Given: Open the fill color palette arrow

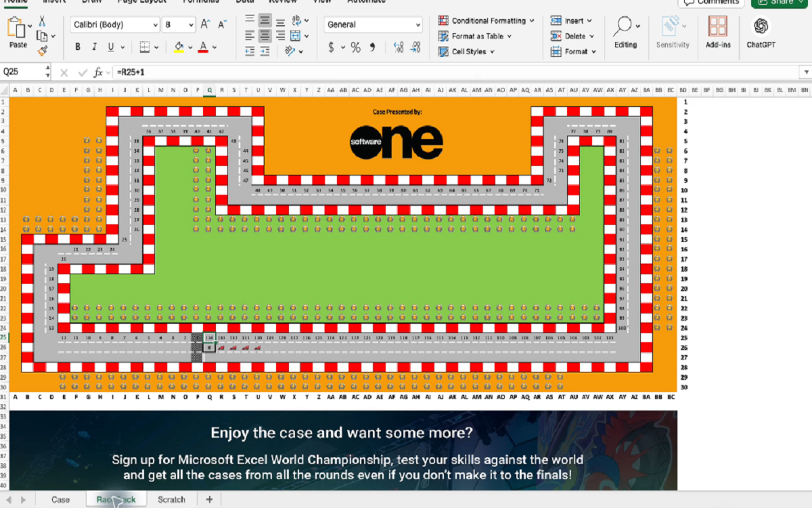Looking at the screenshot, I should 189,48.
